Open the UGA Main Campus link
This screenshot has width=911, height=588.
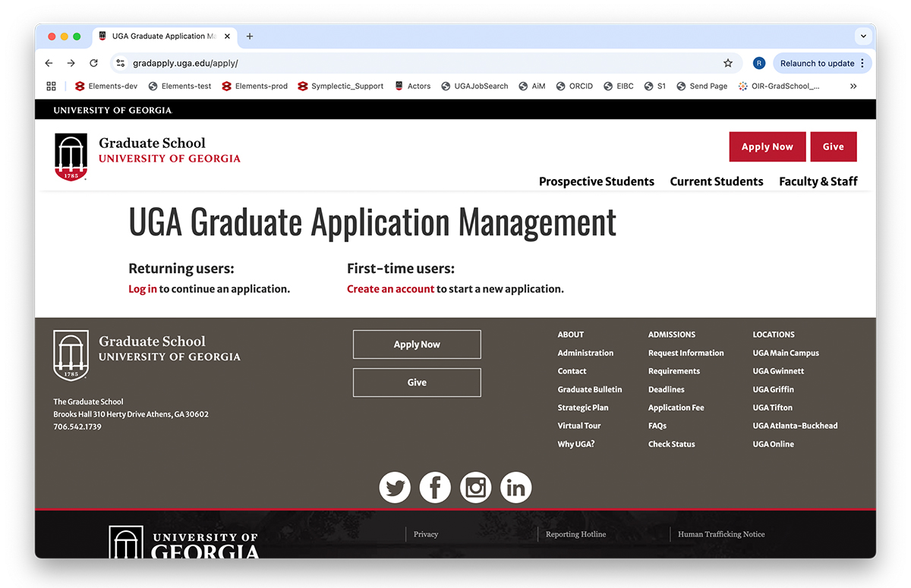[x=786, y=353]
